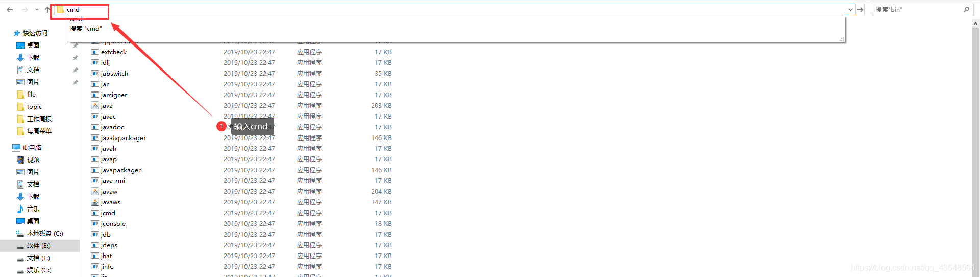
Task: Click the jdb file name
Action: coord(106,235)
